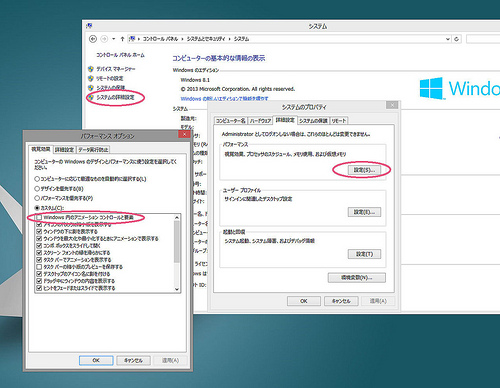Close the パフォーマンス オプション dialog with red X
The image size is (500, 388).
(x=184, y=134)
